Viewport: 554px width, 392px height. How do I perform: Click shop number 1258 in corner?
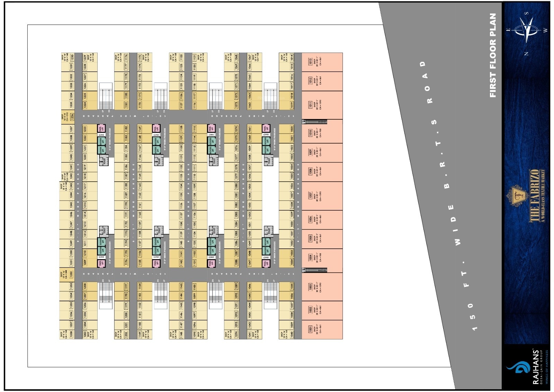(x=71, y=334)
